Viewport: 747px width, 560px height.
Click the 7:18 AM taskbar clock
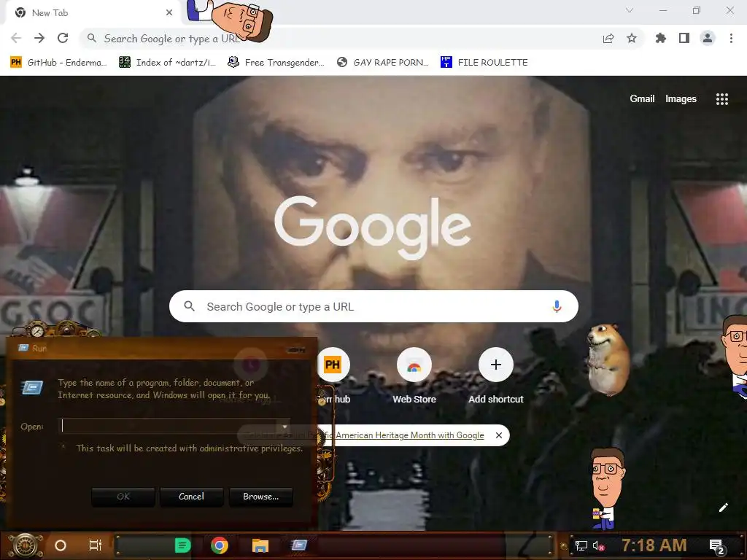coord(654,545)
